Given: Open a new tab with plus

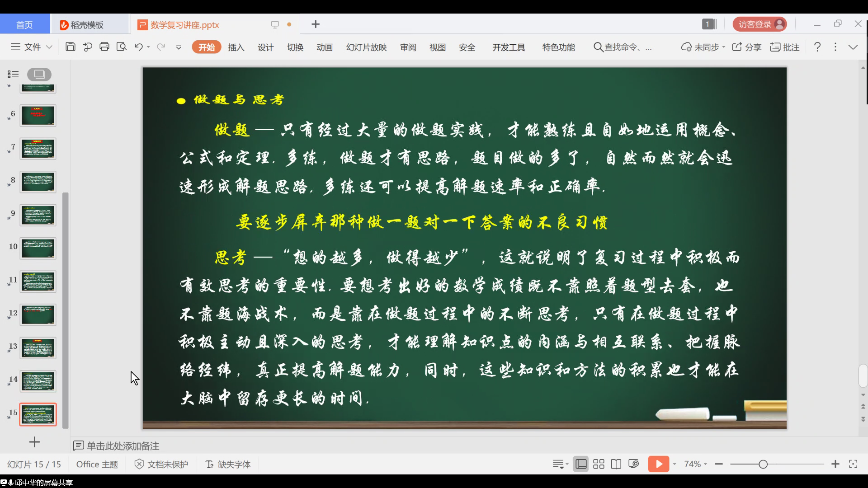Looking at the screenshot, I should point(316,24).
